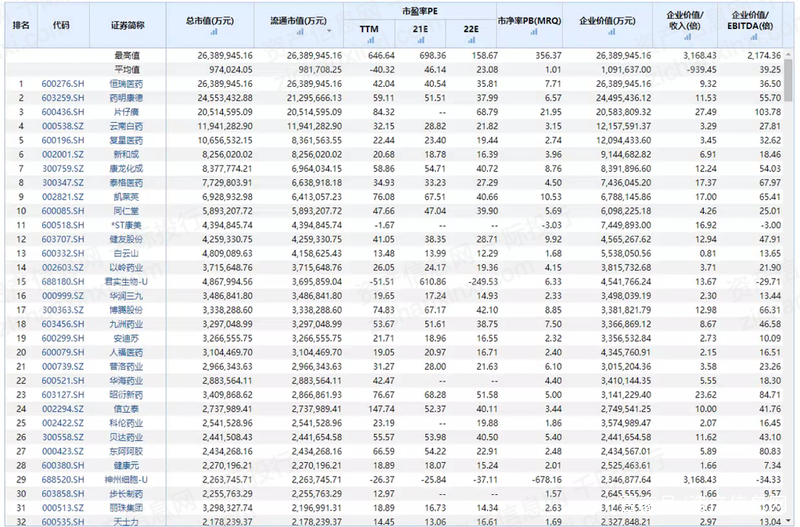Select security name 安迪苏

127,338
